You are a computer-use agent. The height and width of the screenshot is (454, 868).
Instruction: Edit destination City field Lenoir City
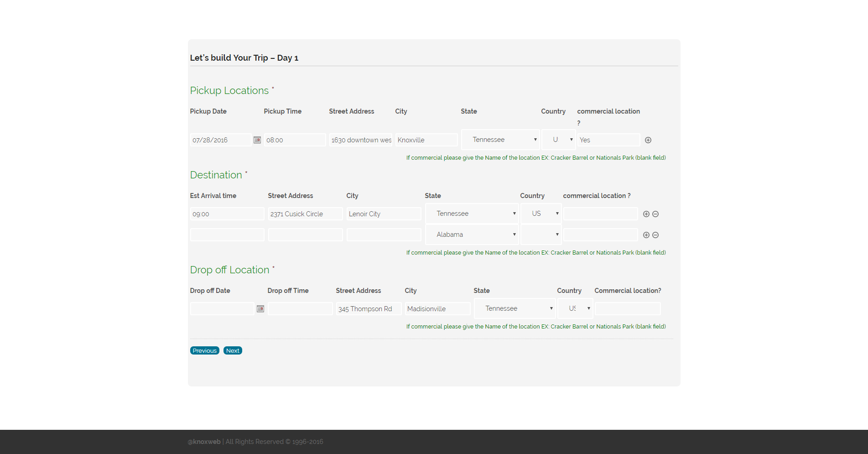(x=384, y=214)
